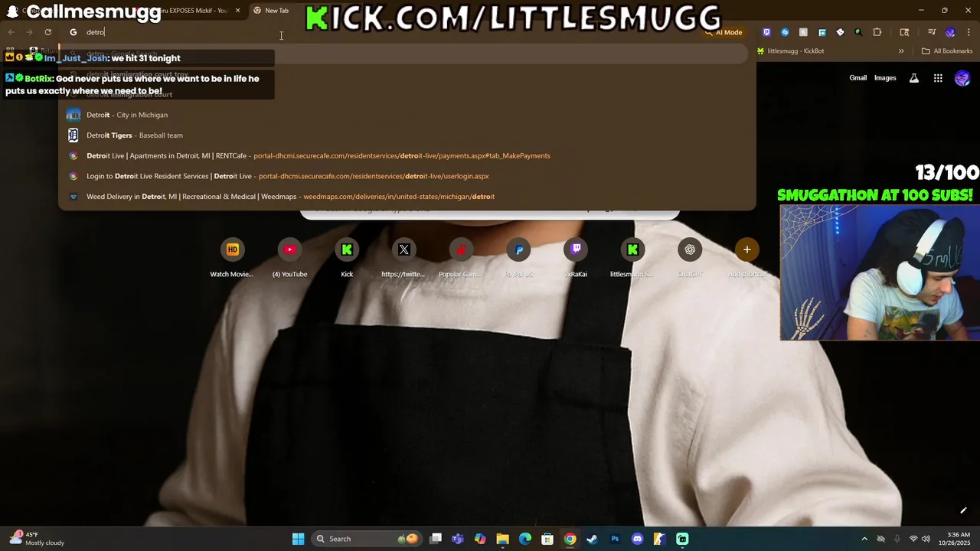The height and width of the screenshot is (551, 980).
Task: Reload the page with the refresh icon
Action: coord(47,32)
